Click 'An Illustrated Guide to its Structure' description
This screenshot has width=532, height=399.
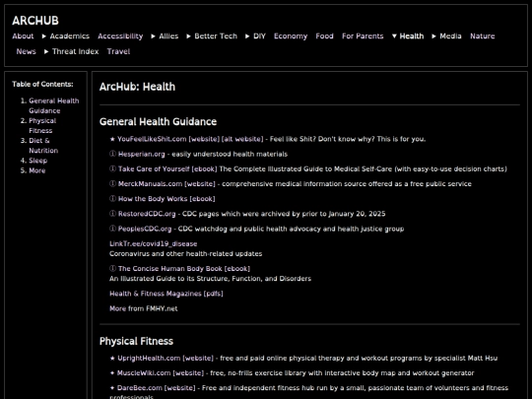[211, 279]
